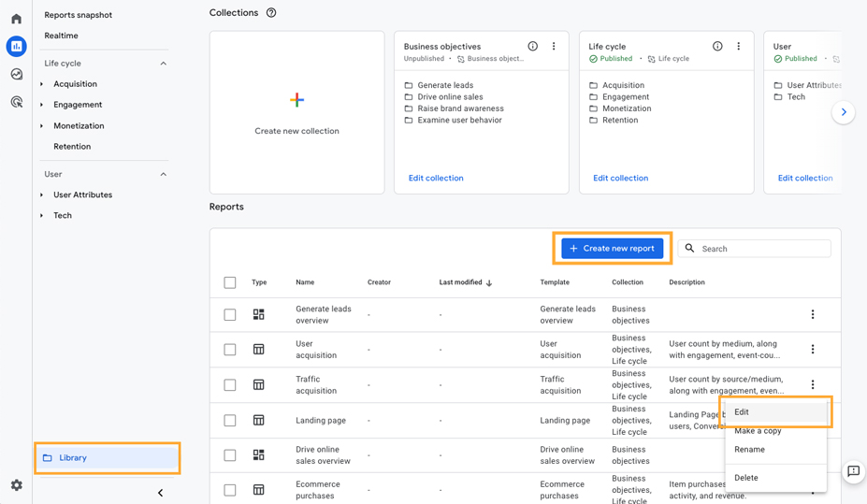
Task: Open Reports snapshot in navigation
Action: pyautogui.click(x=78, y=15)
